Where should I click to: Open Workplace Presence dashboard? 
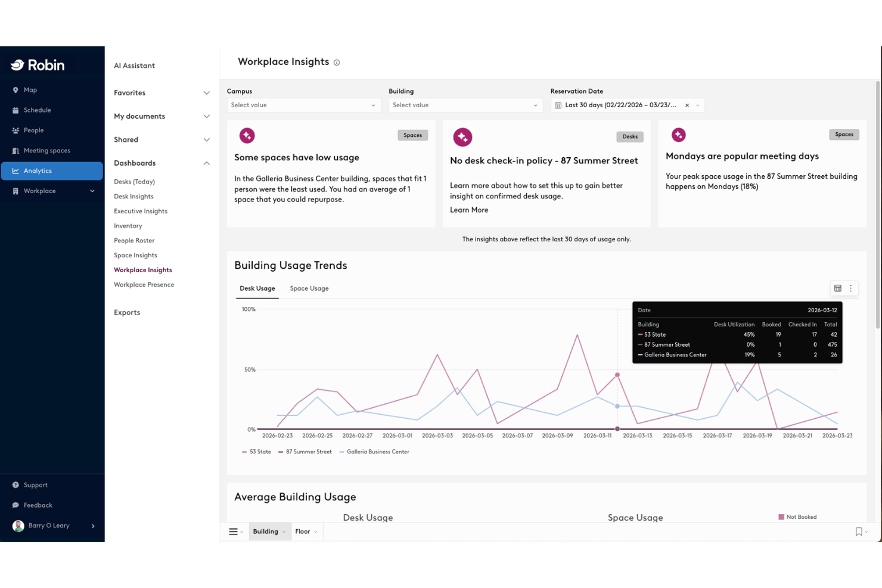[x=144, y=285]
